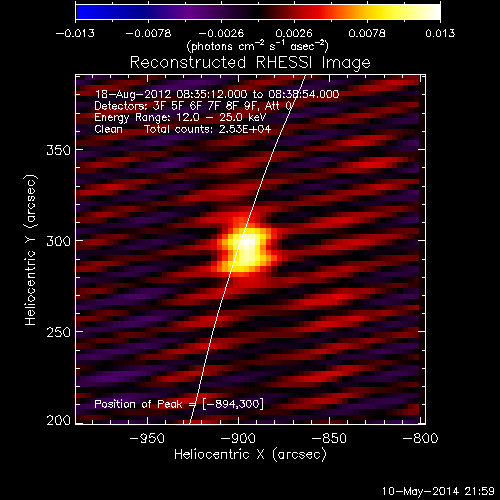Click the 'Total counts: 2.53E+04' text
This screenshot has height=500, width=500.
point(208,129)
